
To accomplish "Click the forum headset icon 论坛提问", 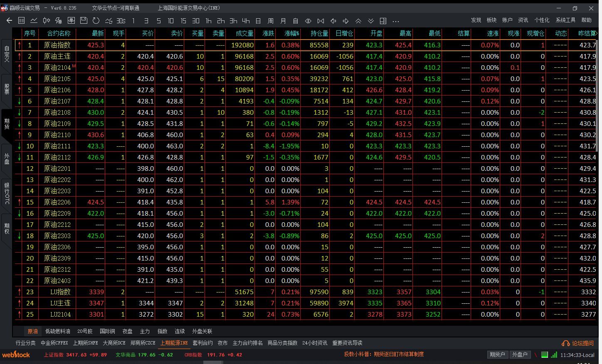I will coord(578,343).
